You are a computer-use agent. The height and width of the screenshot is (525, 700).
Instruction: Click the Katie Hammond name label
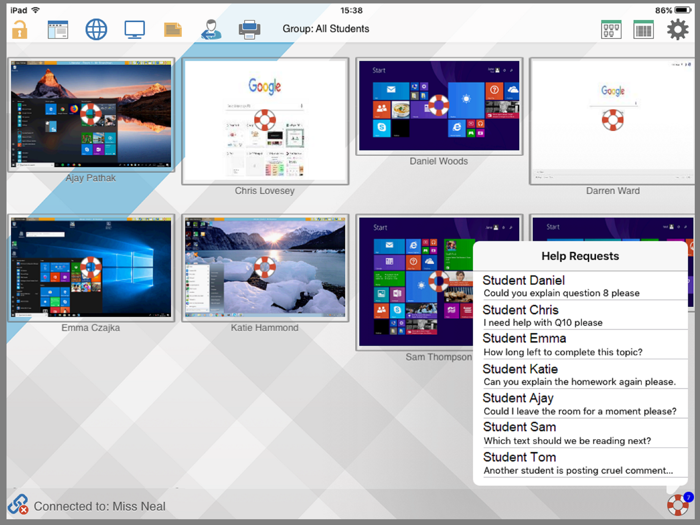click(265, 328)
